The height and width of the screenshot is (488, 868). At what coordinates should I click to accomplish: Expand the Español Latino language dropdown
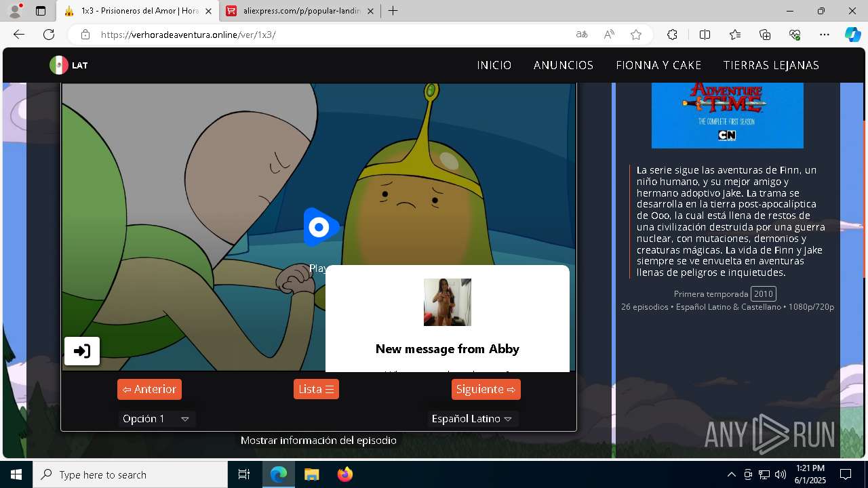[x=473, y=419]
